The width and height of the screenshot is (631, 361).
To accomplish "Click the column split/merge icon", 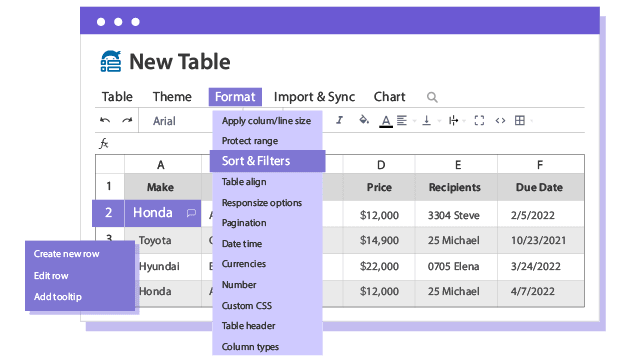I will click(453, 120).
